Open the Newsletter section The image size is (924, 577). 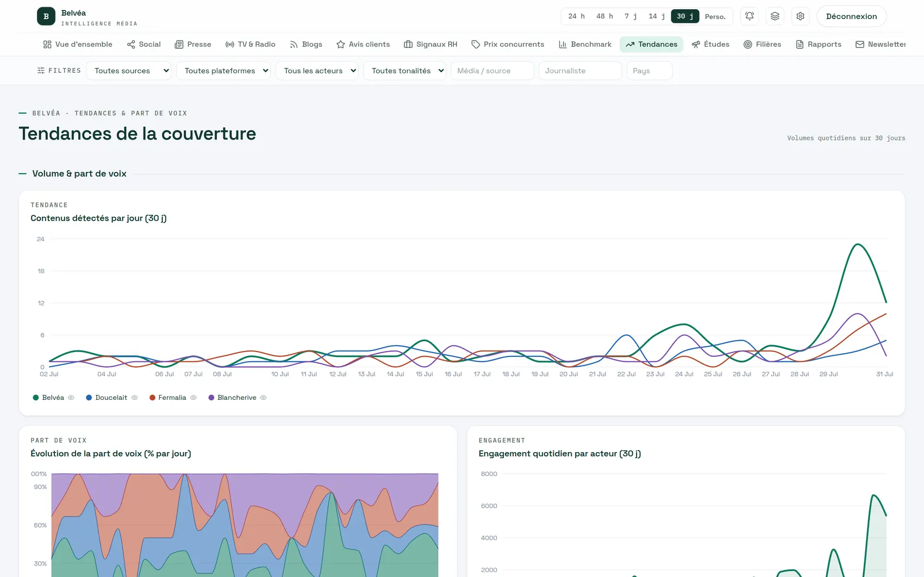tap(881, 45)
